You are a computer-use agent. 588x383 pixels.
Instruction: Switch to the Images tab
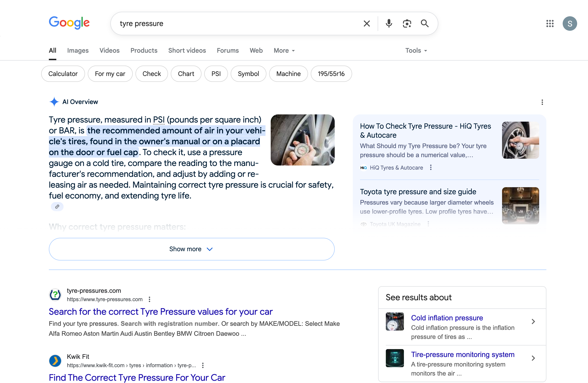coord(78,50)
